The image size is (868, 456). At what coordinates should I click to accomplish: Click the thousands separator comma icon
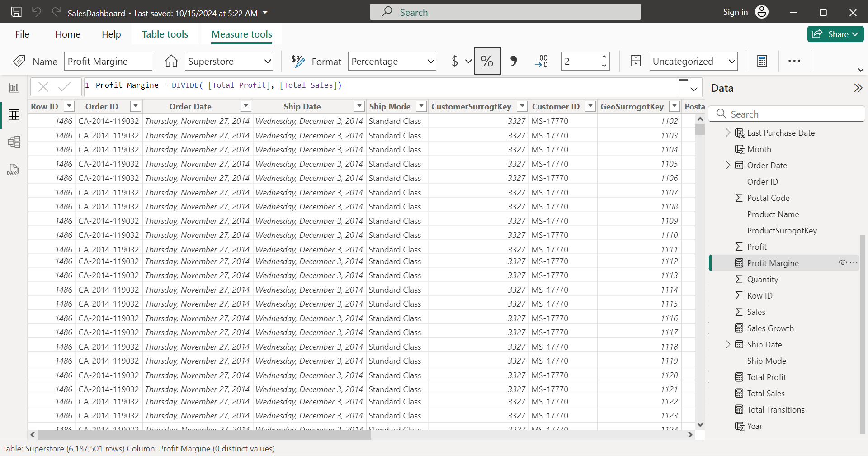pos(514,61)
